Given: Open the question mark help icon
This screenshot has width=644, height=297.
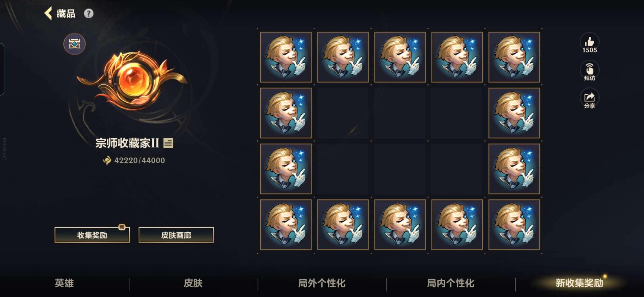Looking at the screenshot, I should (x=89, y=13).
